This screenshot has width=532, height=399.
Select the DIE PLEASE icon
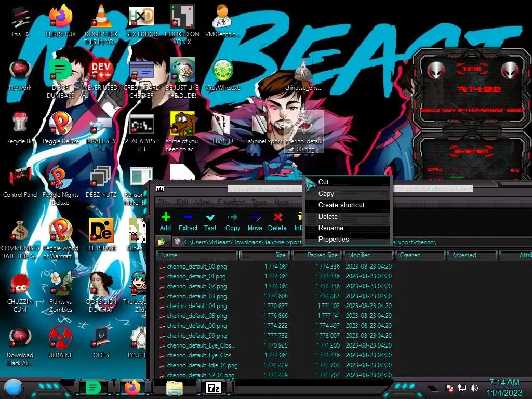[101, 235]
